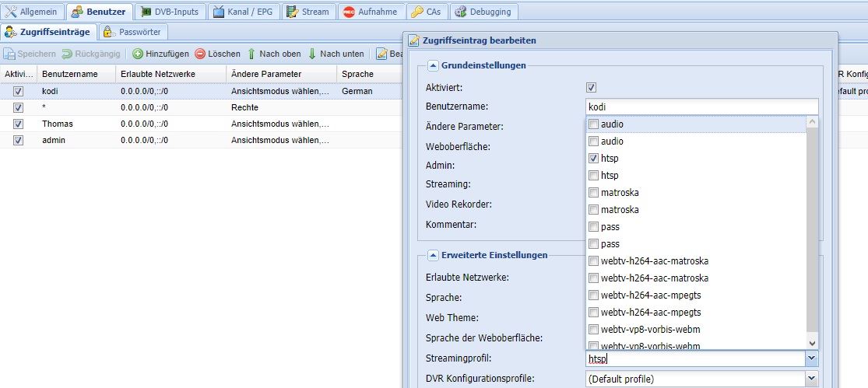The height and width of the screenshot is (388, 868).
Task: Add an entry with Hinzufügen
Action: pos(161,54)
